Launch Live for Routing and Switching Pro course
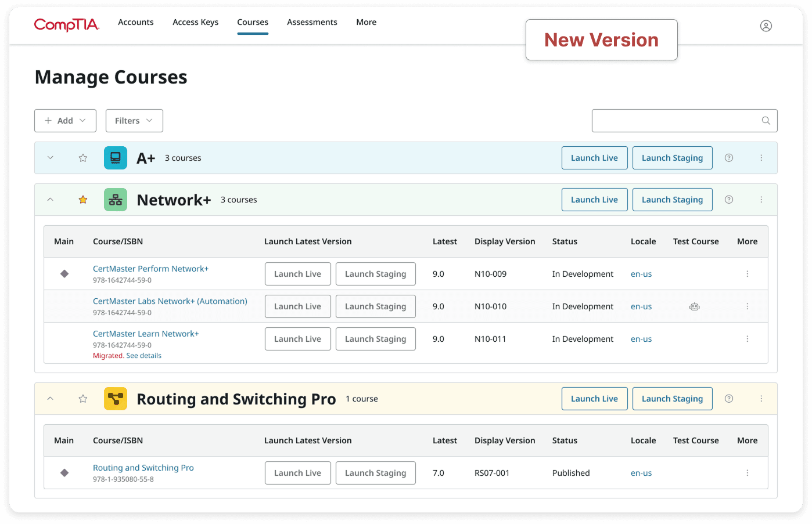The height and width of the screenshot is (524, 812). click(298, 473)
